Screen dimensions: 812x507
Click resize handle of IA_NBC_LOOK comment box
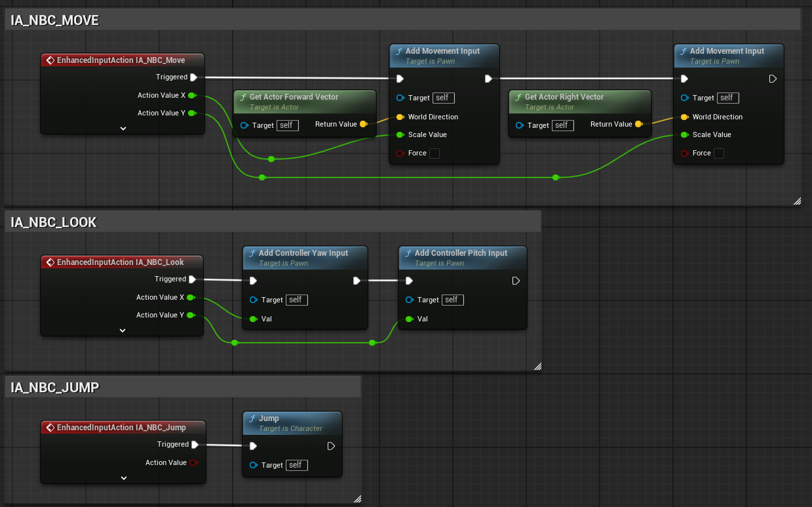pyautogui.click(x=537, y=366)
